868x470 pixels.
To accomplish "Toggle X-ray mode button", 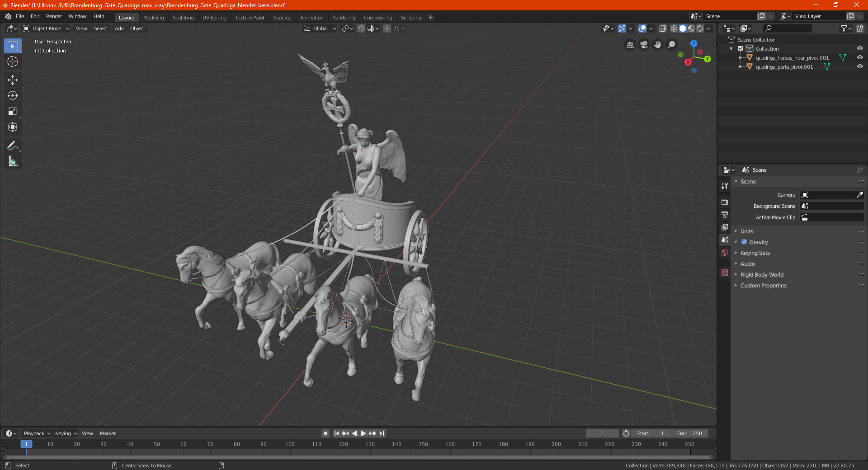I will tap(663, 28).
